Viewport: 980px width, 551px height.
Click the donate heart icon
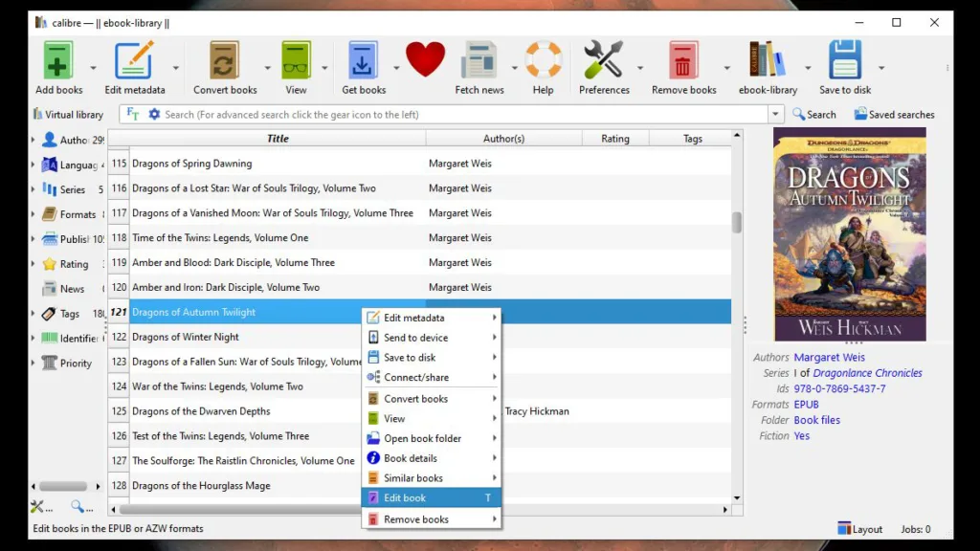pos(424,59)
